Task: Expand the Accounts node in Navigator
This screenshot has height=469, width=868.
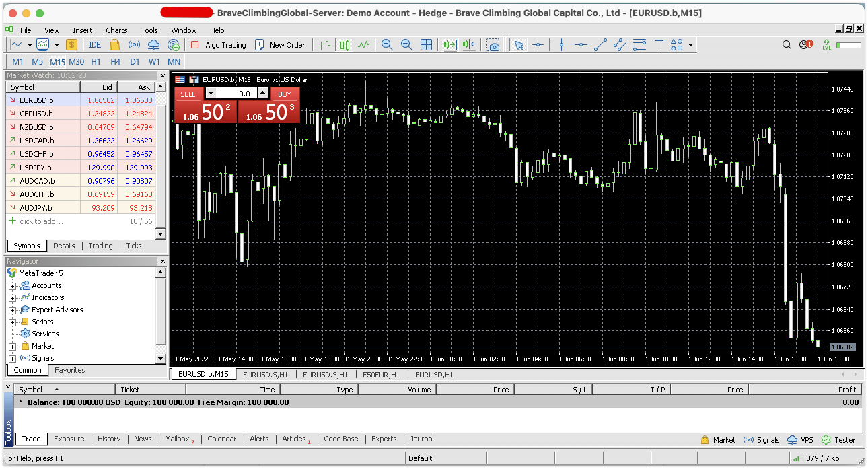Action: [x=12, y=286]
